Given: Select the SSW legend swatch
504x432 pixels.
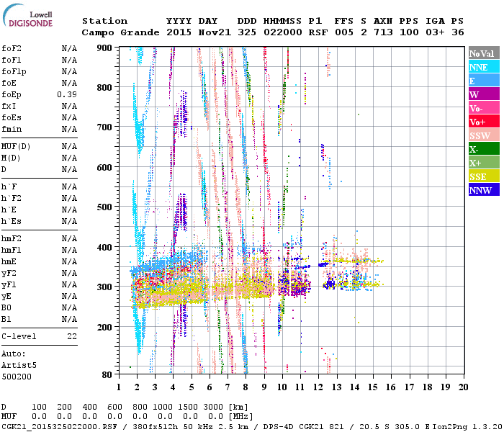Looking at the screenshot, I should tap(484, 135).
